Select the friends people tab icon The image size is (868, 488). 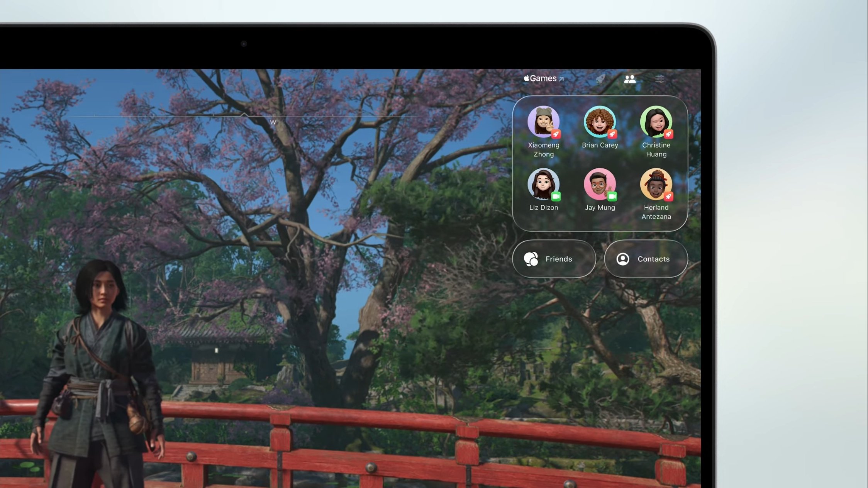[x=630, y=79]
